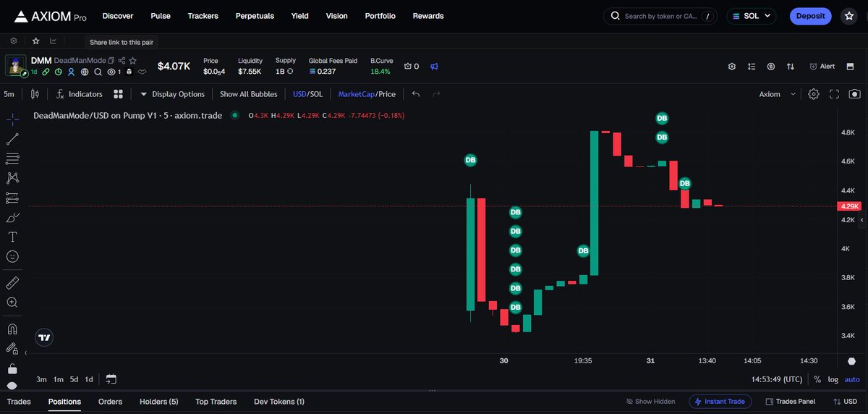The height and width of the screenshot is (414, 868).
Task: Open the emoji icons tool
Action: point(12,256)
